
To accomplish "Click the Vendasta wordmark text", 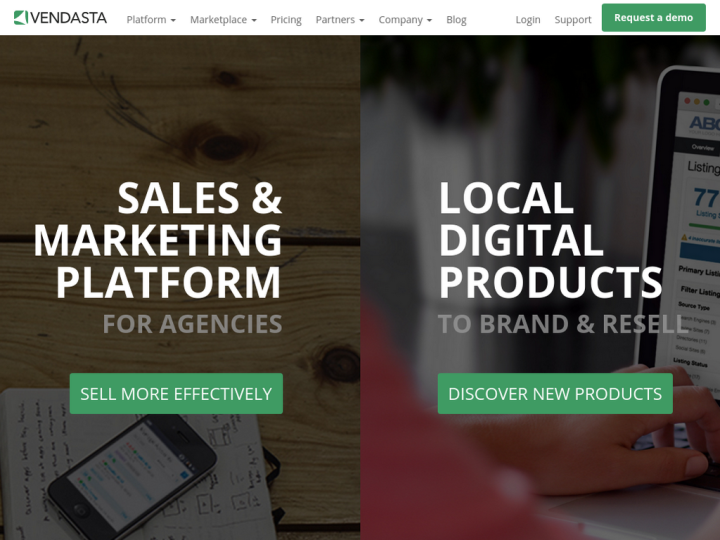I will (69, 18).
